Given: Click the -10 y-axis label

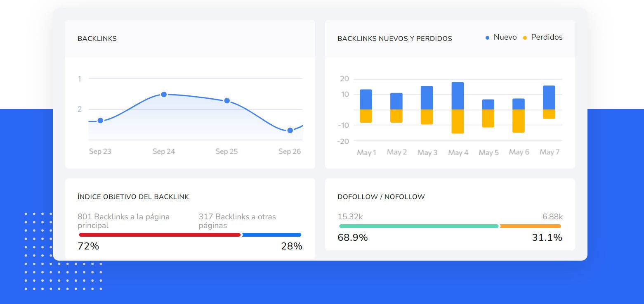Looking at the screenshot, I should tap(343, 125).
